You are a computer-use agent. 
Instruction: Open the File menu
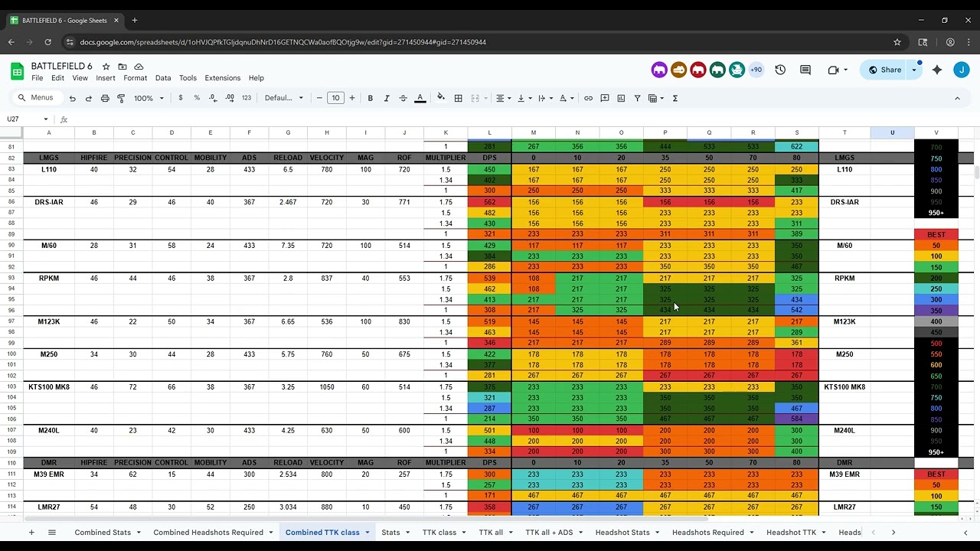(x=38, y=78)
